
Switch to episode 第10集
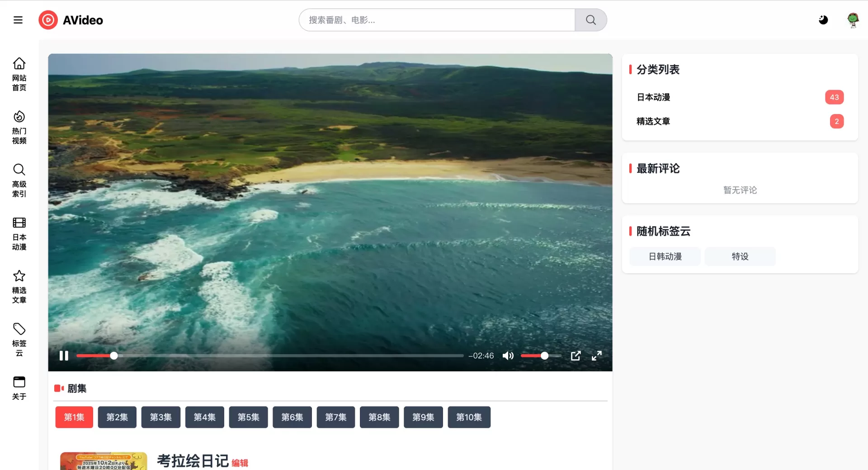coord(469,417)
